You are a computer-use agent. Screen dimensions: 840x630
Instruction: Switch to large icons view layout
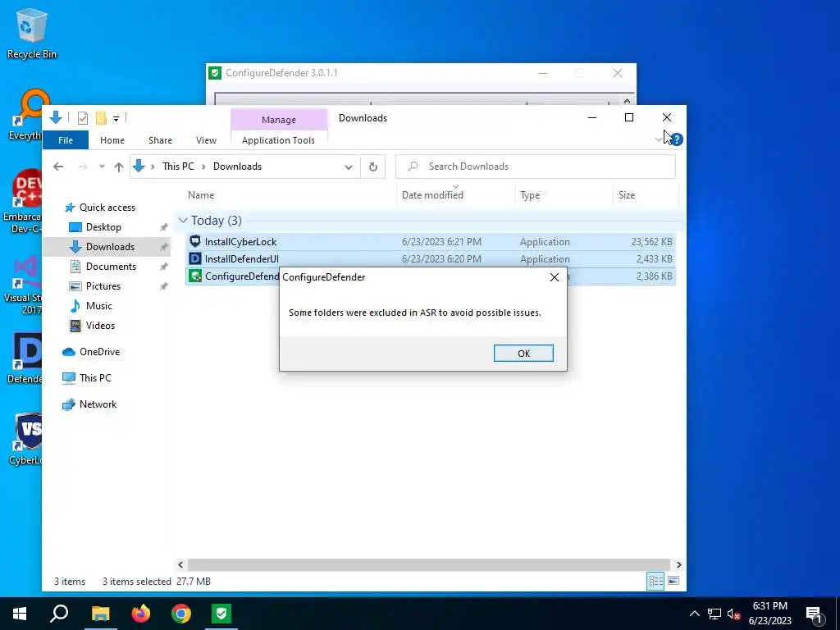(673, 582)
